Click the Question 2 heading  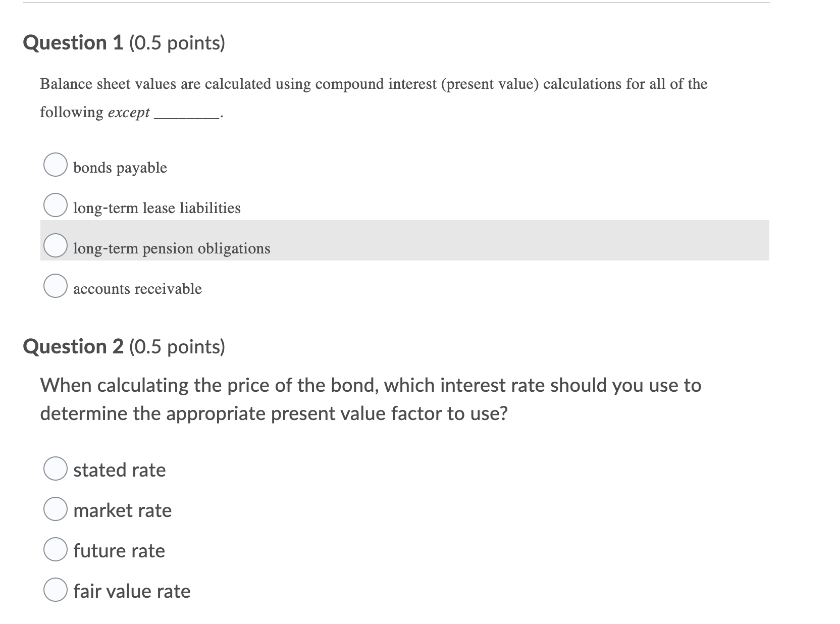(124, 346)
